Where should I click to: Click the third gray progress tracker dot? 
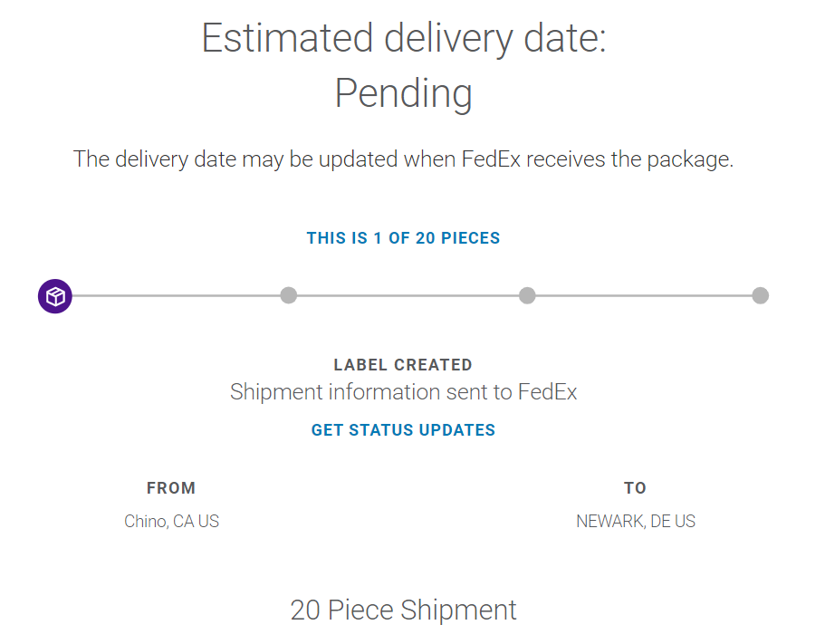527,295
